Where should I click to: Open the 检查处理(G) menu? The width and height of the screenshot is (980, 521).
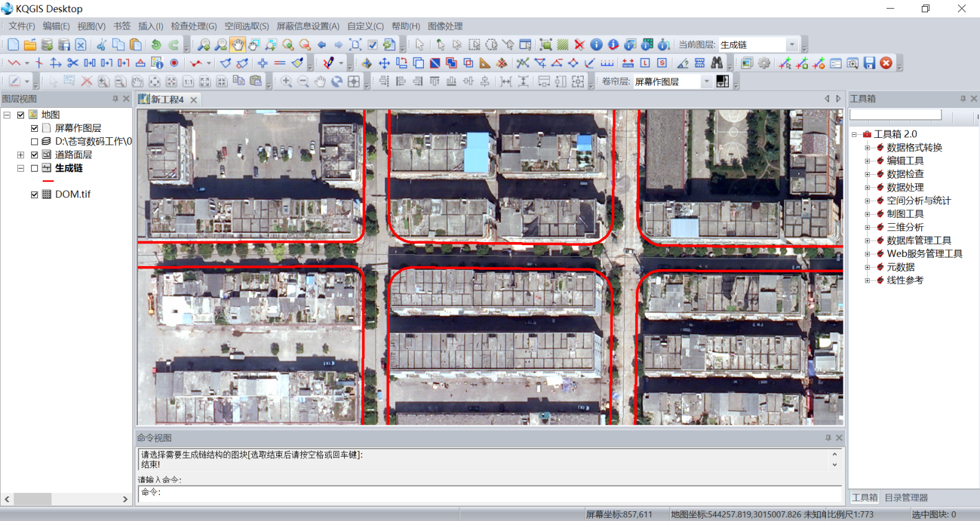194,26
